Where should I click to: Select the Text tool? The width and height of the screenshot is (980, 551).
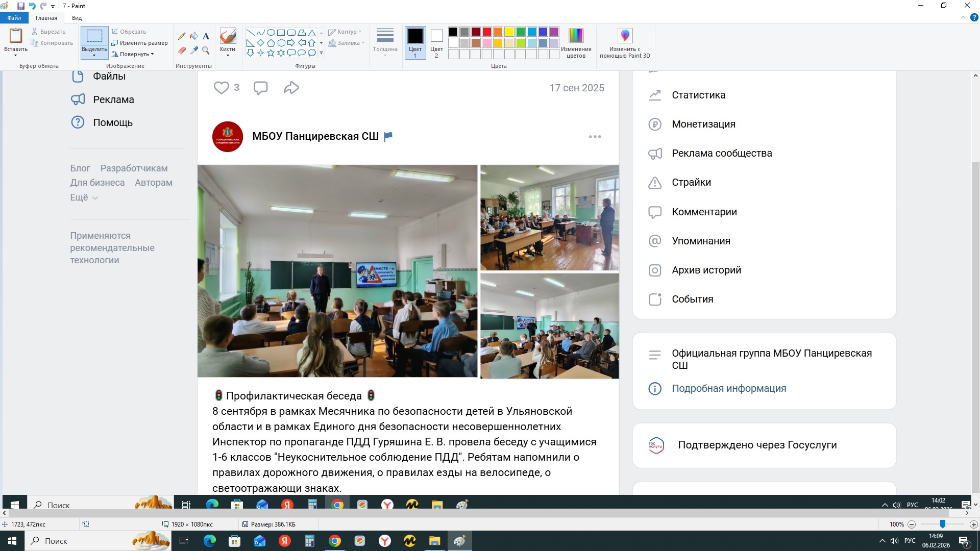click(x=206, y=36)
